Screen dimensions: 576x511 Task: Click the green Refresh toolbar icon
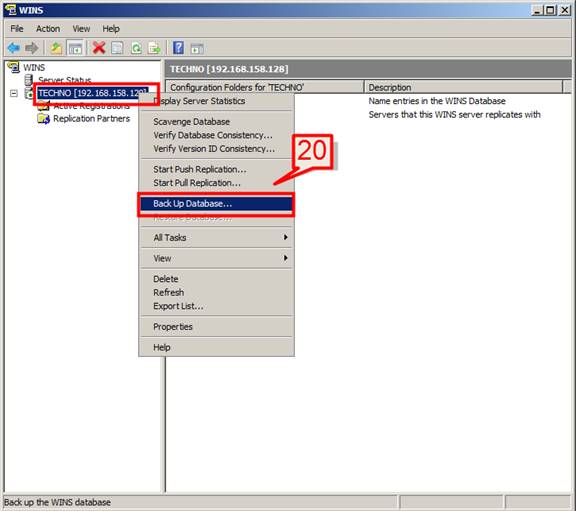click(136, 48)
